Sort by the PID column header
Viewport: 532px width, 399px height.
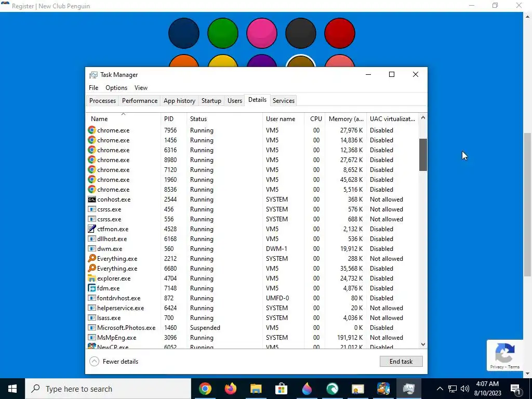[174, 119]
